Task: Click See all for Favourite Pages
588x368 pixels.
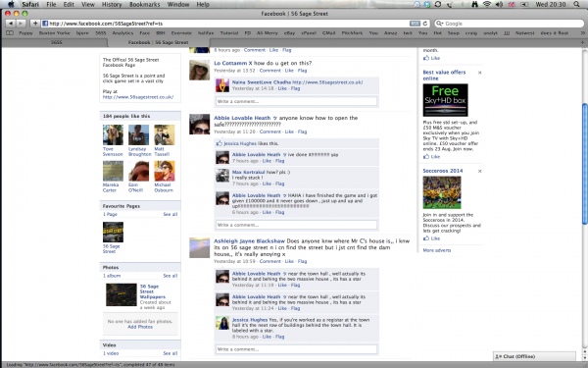Action: 171,214
